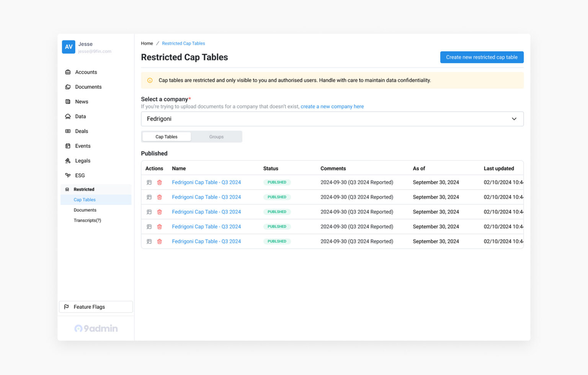Collapse the Restricted sidebar section
This screenshot has width=588, height=375.
(96, 189)
